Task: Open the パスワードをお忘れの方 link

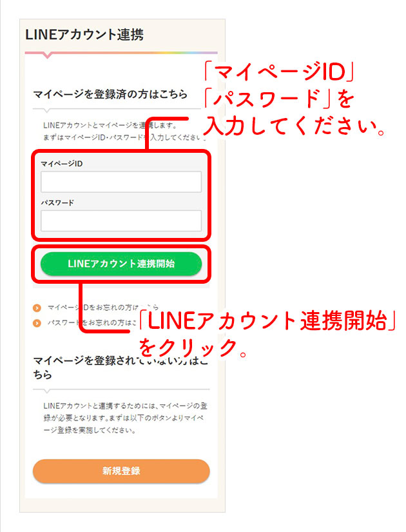Action: [x=92, y=322]
